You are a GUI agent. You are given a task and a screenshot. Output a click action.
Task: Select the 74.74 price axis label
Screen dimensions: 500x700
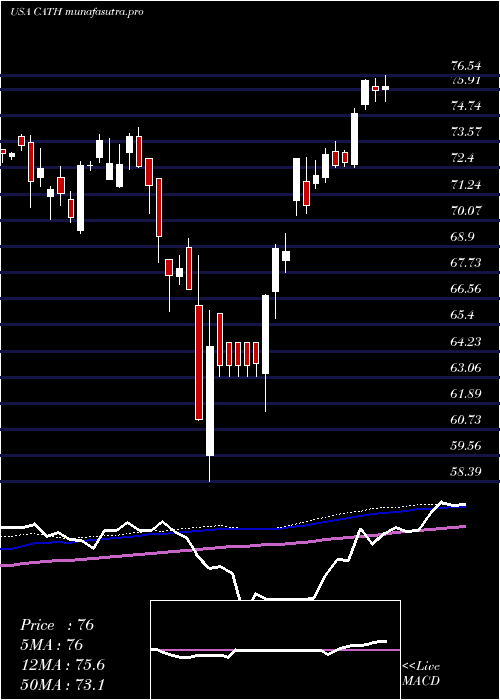coord(466,106)
